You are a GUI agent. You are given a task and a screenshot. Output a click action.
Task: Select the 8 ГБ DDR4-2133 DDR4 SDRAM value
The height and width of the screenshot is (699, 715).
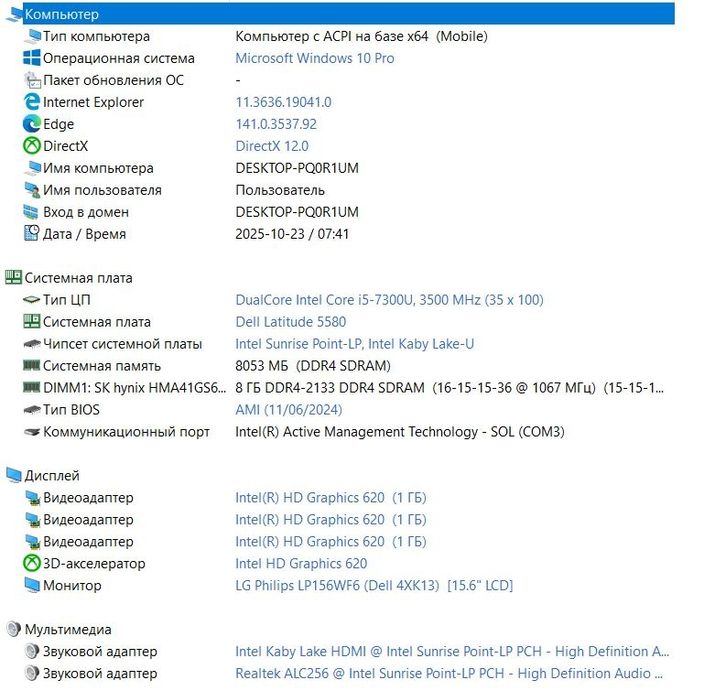[x=450, y=388]
